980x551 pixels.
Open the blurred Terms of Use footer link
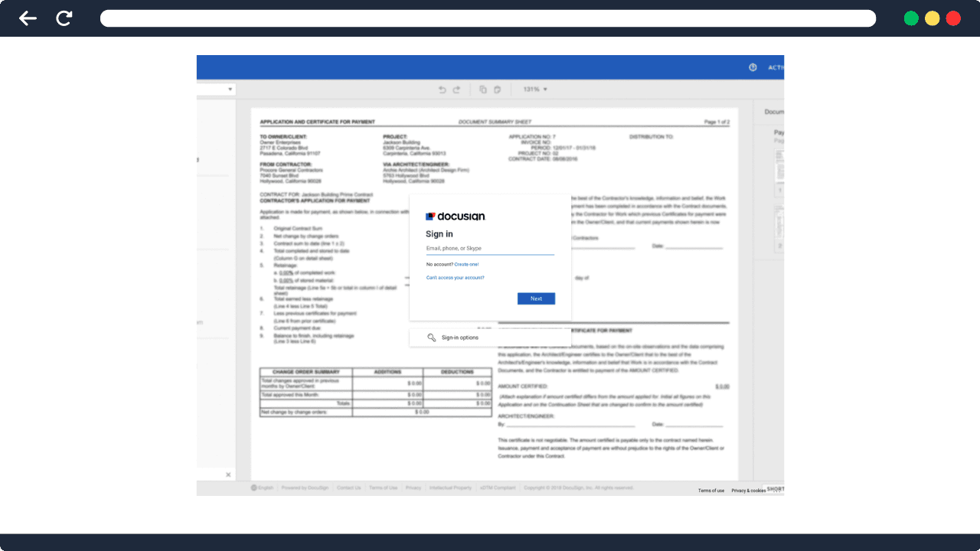[x=383, y=487]
